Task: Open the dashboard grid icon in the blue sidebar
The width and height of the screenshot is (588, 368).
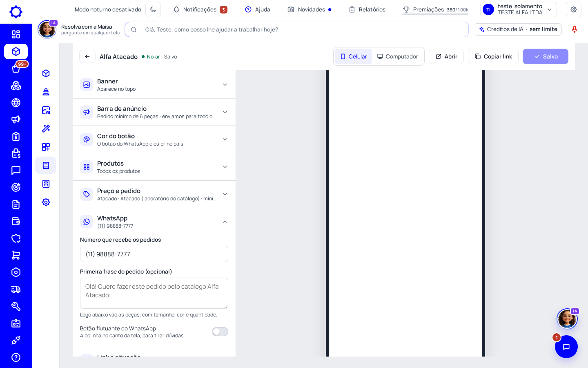Action: [x=16, y=34]
